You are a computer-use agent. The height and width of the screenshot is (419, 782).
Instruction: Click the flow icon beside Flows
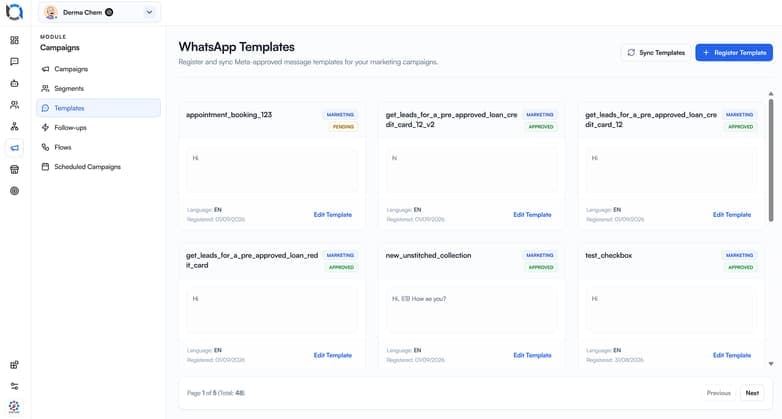[45, 147]
